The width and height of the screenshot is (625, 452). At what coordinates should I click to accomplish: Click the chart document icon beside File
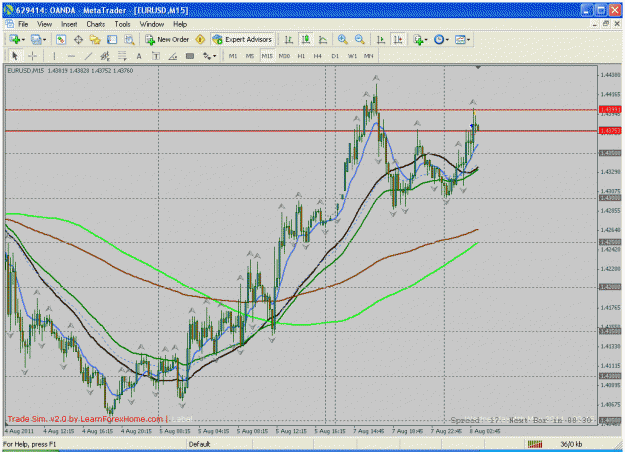[x=10, y=24]
